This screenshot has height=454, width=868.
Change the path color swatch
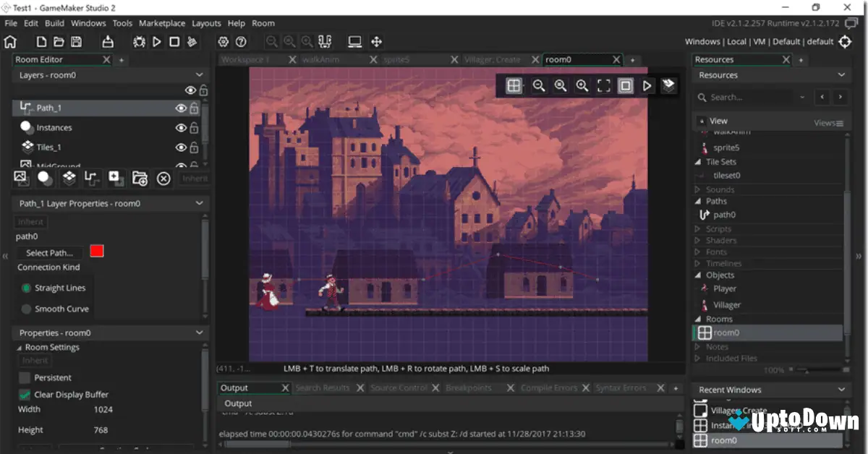(x=96, y=250)
